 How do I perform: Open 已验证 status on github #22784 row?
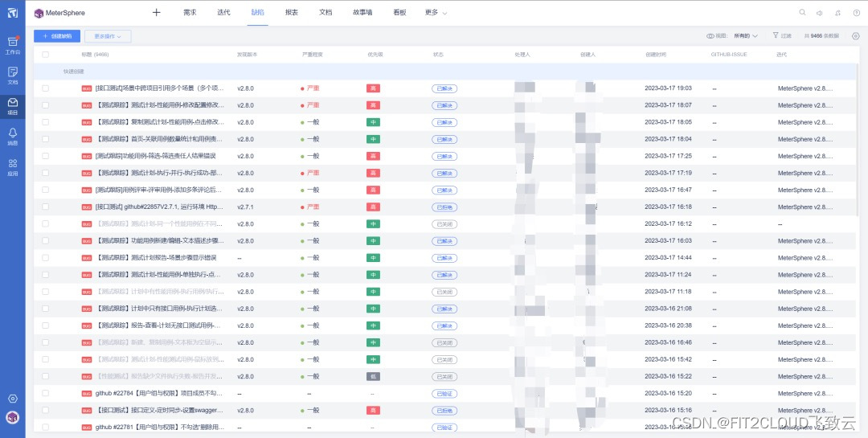[x=444, y=394]
